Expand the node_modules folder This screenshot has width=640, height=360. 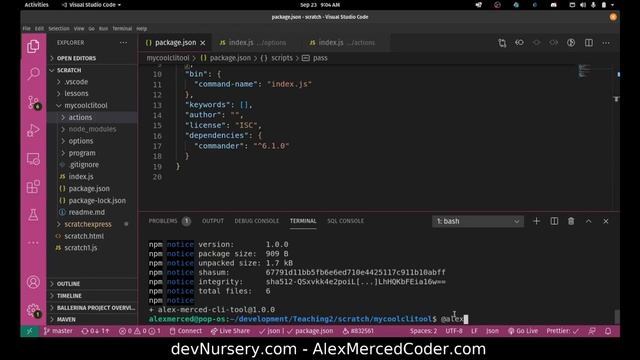point(92,129)
